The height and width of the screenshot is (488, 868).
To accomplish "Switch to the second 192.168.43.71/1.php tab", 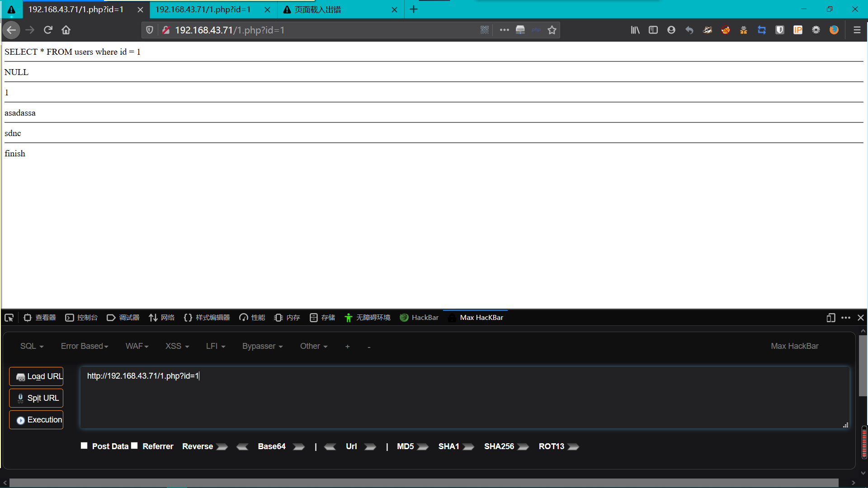I will point(203,9).
